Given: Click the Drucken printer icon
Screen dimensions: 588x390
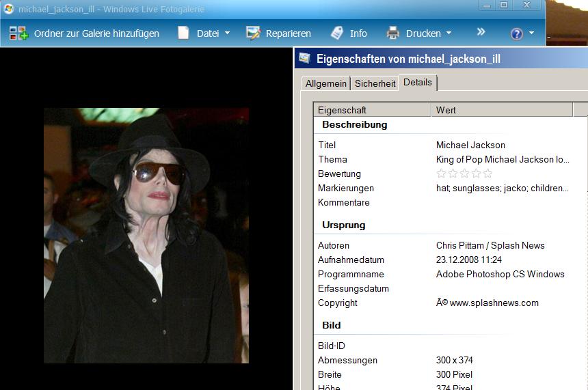Looking at the screenshot, I should (393, 33).
